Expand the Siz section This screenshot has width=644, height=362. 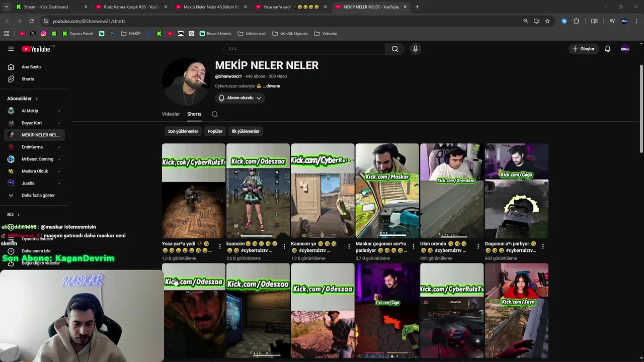coord(14,215)
